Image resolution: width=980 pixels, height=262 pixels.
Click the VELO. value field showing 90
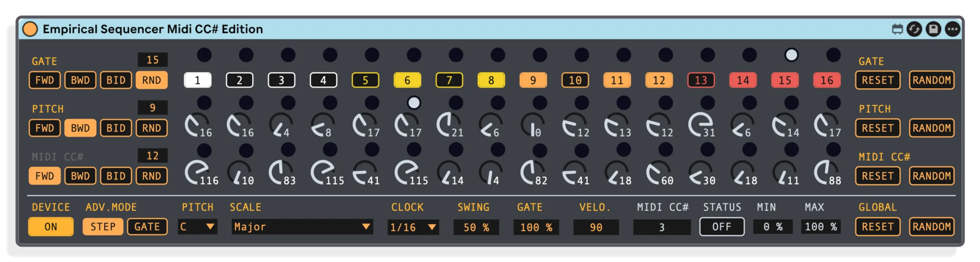tap(596, 227)
